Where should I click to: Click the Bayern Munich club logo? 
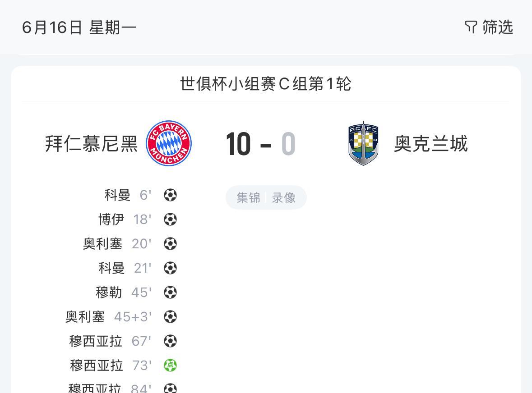169,143
